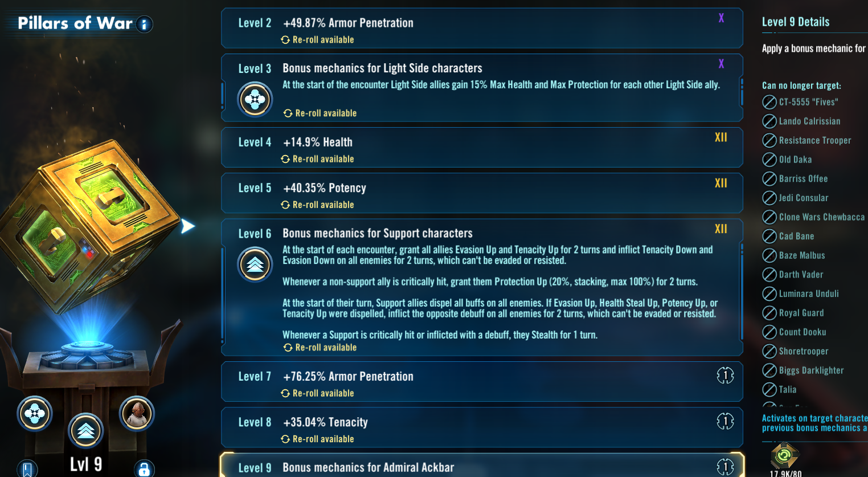Image resolution: width=868 pixels, height=477 pixels.
Task: Click the Admiral Ackbar portrait below the datacron
Action: (x=137, y=414)
